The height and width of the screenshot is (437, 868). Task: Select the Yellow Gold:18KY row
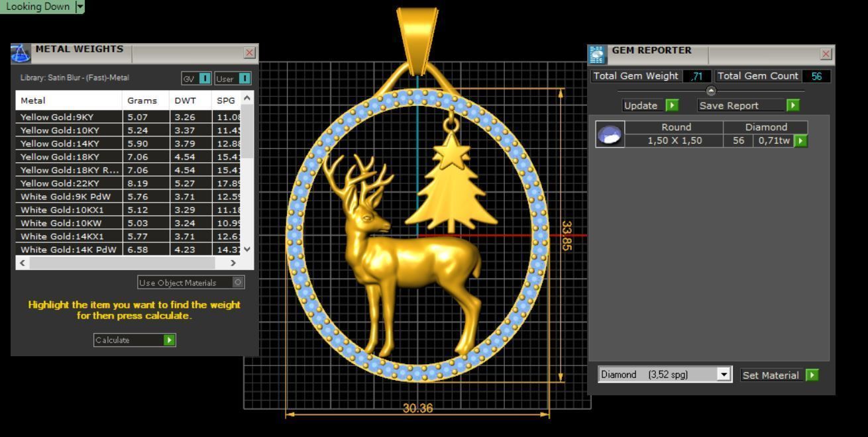pyautogui.click(x=129, y=157)
